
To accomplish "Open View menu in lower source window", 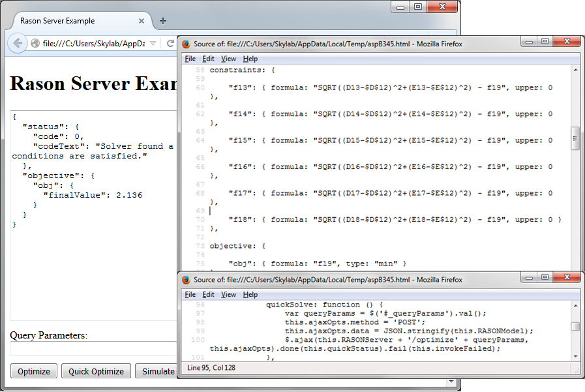I will click(x=228, y=294).
